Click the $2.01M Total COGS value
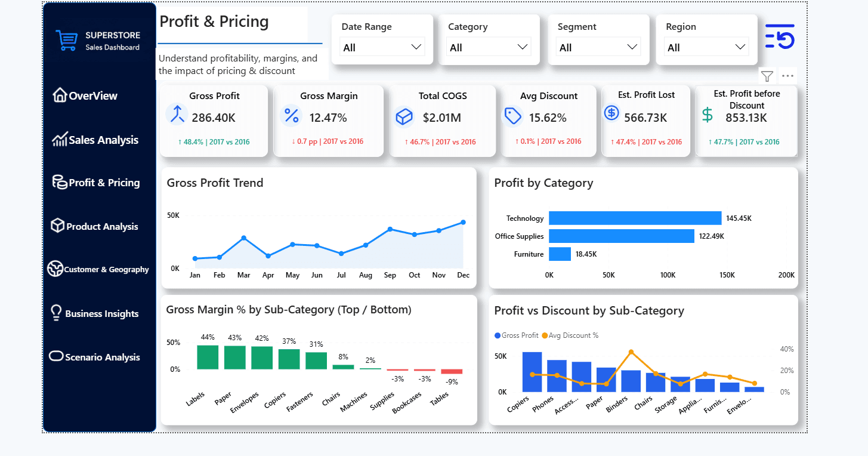This screenshot has height=456, width=868. point(441,118)
